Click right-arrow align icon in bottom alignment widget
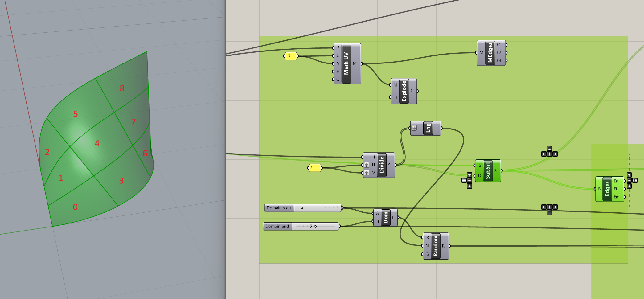Screen dimensions: 644x299 555,207
